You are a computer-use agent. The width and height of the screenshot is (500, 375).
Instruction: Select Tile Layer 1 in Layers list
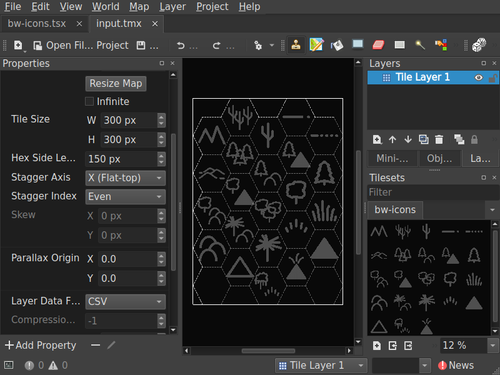(x=433, y=77)
